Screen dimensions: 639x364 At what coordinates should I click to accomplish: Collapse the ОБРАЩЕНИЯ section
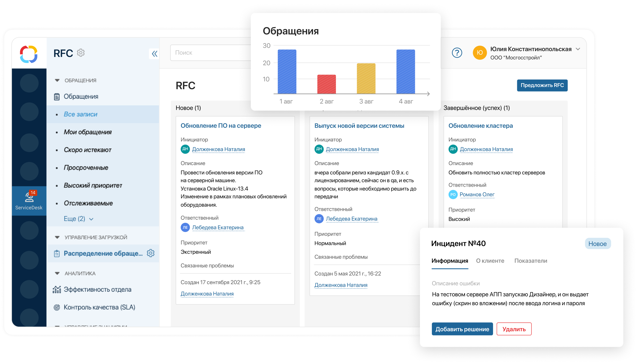pos(57,80)
